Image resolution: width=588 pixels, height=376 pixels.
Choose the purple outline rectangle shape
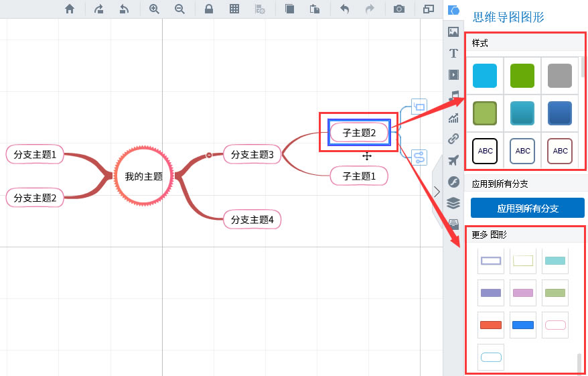(491, 261)
